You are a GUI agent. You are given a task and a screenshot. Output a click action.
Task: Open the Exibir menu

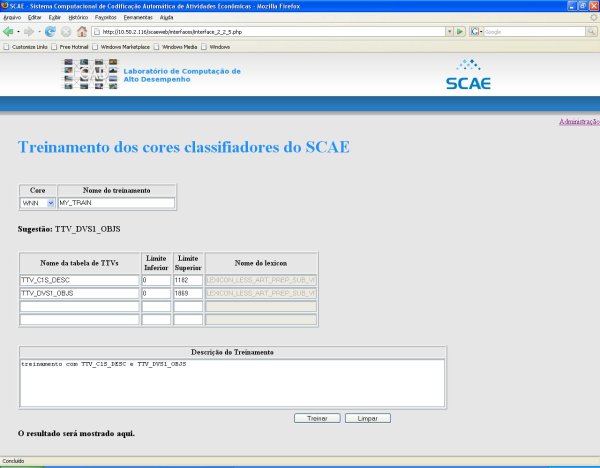tap(55, 17)
